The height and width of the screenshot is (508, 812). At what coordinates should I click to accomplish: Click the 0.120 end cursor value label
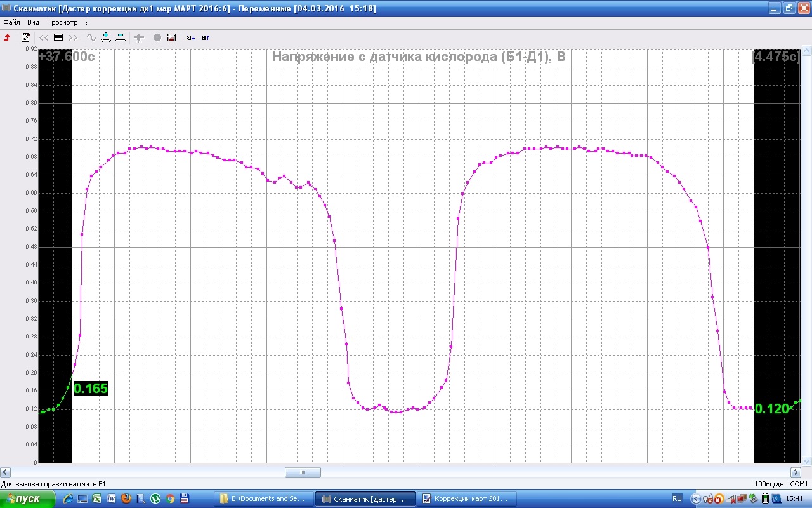tap(771, 408)
